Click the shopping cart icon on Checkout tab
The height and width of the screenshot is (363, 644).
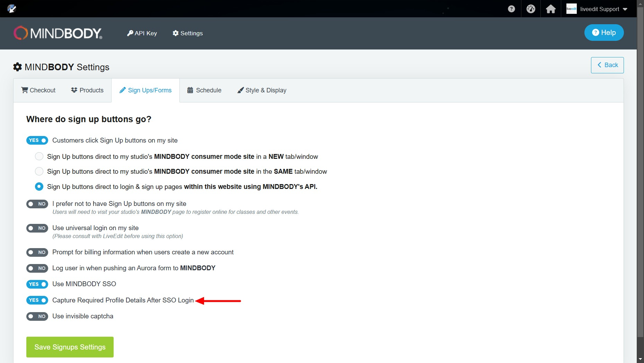tap(25, 90)
